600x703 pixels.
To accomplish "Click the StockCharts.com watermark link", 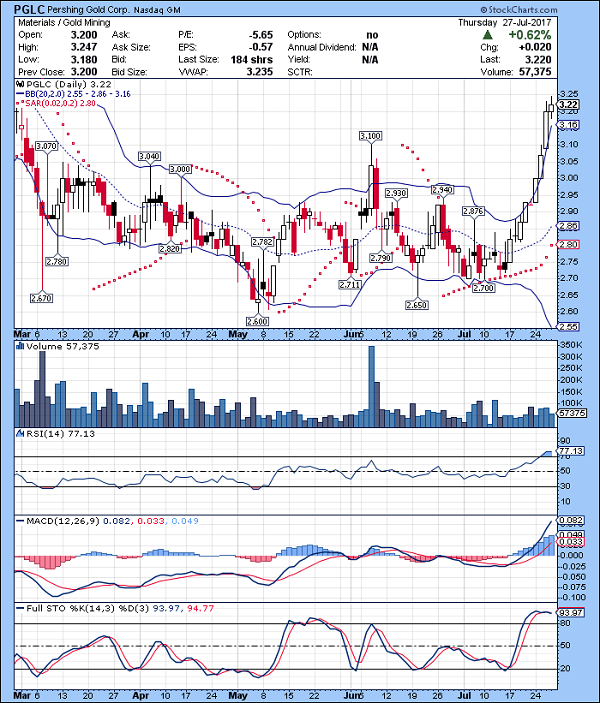I will point(518,9).
